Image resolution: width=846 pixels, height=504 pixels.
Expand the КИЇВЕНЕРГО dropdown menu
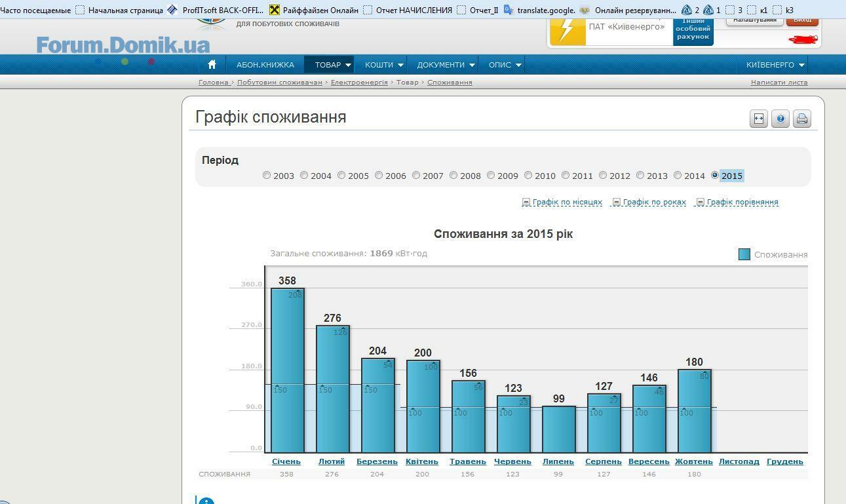[775, 65]
